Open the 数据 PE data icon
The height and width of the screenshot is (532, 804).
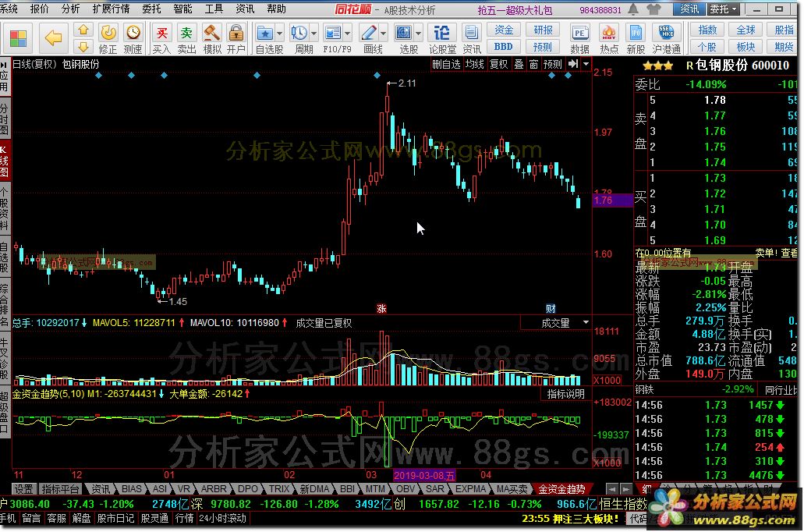(x=579, y=38)
